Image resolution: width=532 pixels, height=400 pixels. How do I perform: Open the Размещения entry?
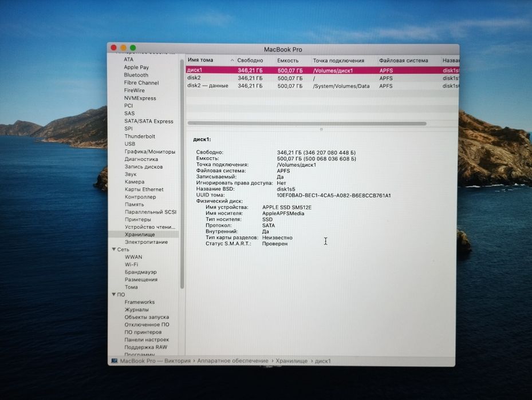click(141, 280)
